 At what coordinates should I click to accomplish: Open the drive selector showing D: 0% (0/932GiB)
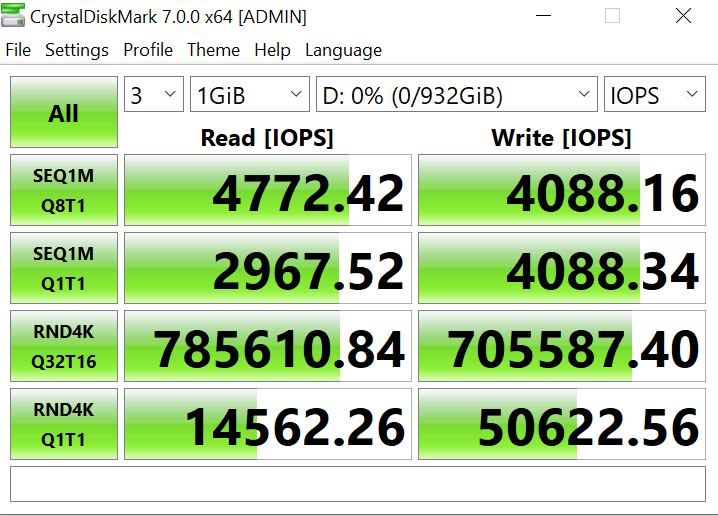(x=457, y=94)
